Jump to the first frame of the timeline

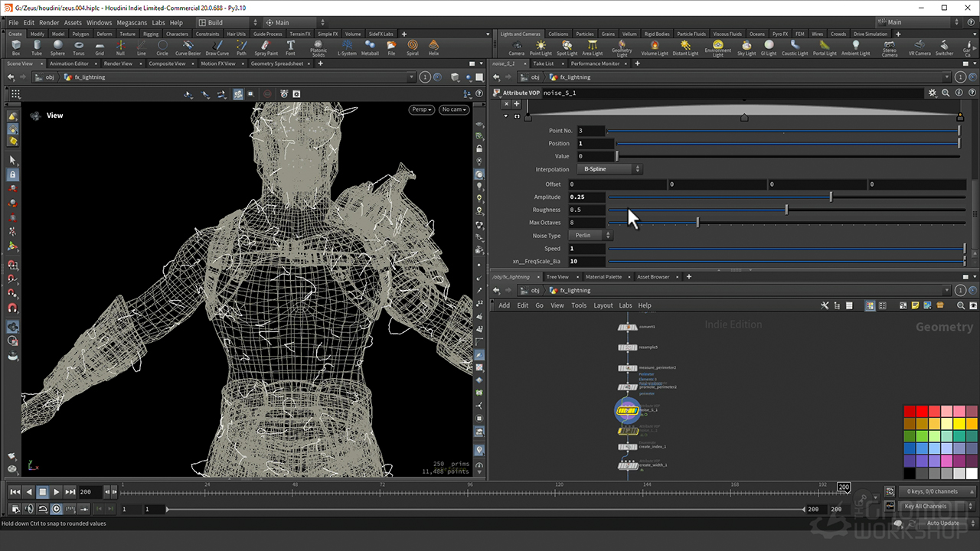pyautogui.click(x=15, y=492)
